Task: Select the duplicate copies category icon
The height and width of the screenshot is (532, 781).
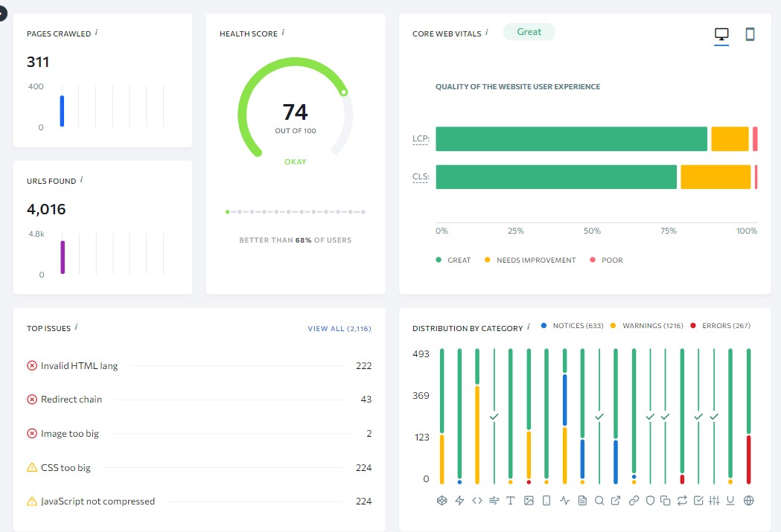Action: coord(665,501)
